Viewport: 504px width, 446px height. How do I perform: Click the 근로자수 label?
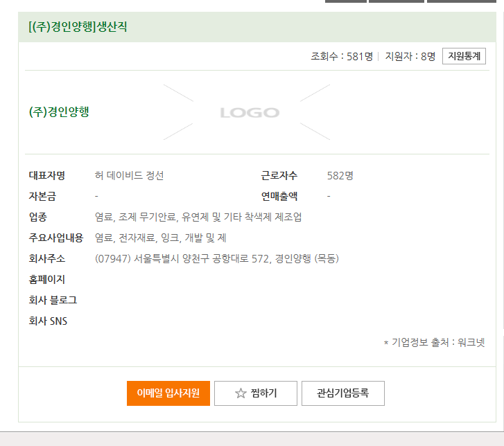coord(279,176)
